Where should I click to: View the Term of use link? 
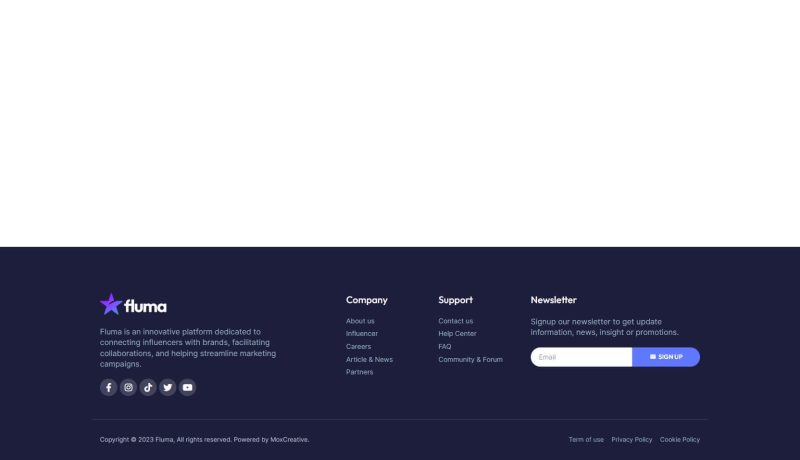pyautogui.click(x=586, y=439)
